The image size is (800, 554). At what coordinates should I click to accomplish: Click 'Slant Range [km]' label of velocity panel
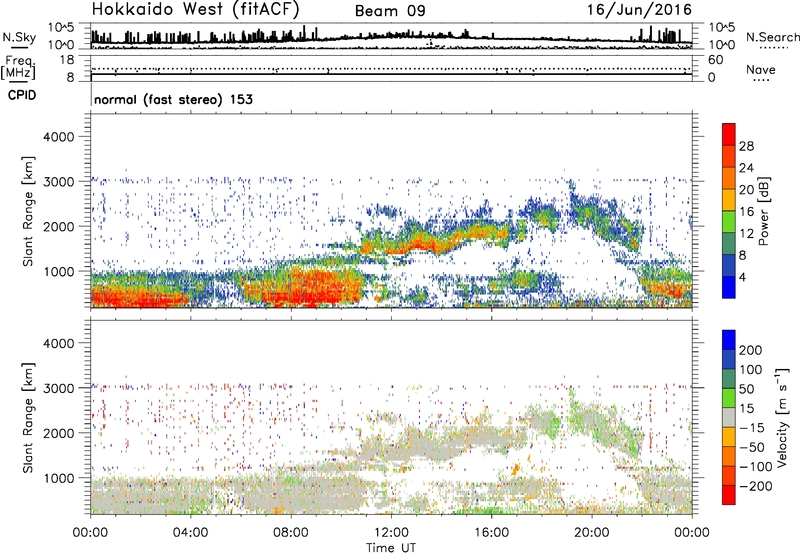pos(28,418)
